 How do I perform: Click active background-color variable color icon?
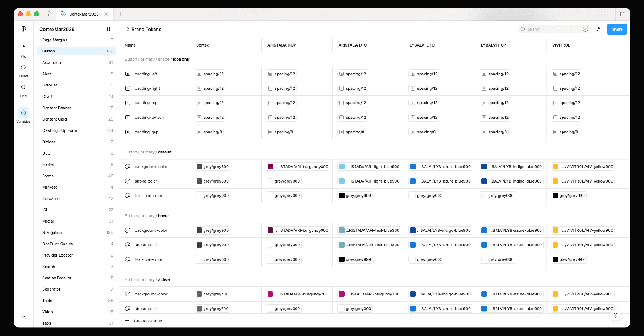[128, 294]
